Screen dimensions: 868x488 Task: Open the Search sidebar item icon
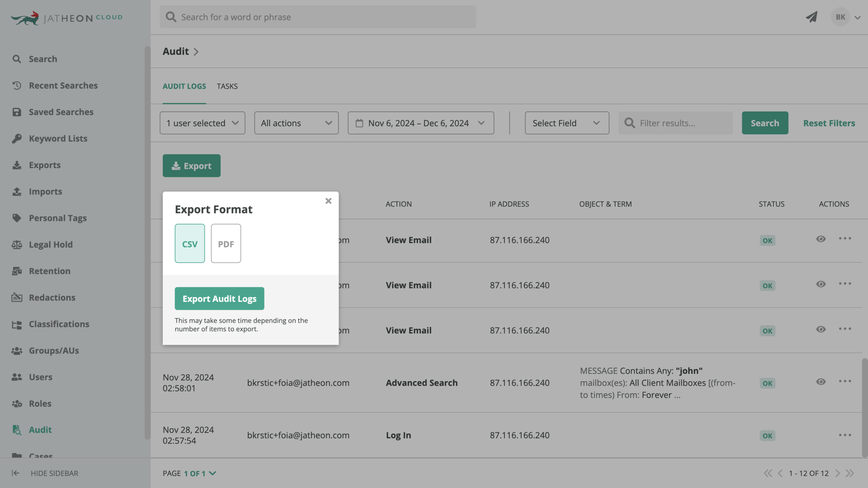[17, 59]
